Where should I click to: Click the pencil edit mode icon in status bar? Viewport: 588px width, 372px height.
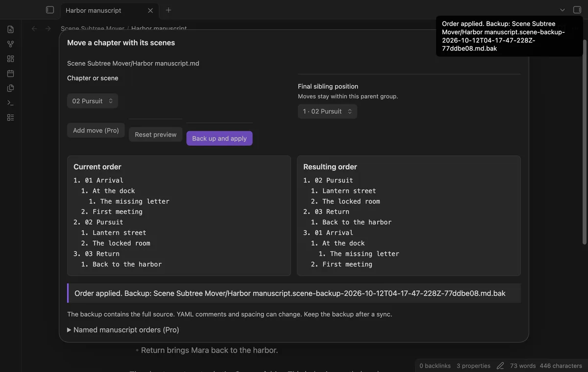click(500, 366)
